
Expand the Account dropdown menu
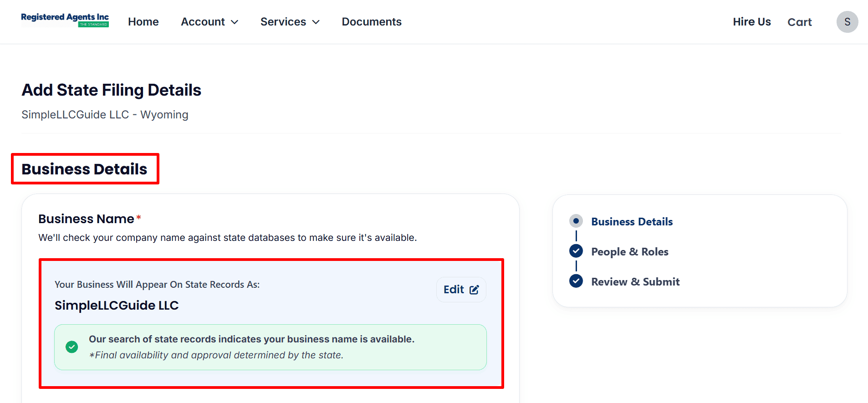coord(209,22)
